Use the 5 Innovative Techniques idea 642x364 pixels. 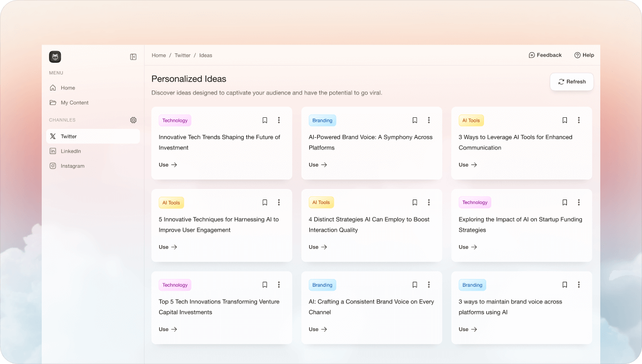click(167, 247)
